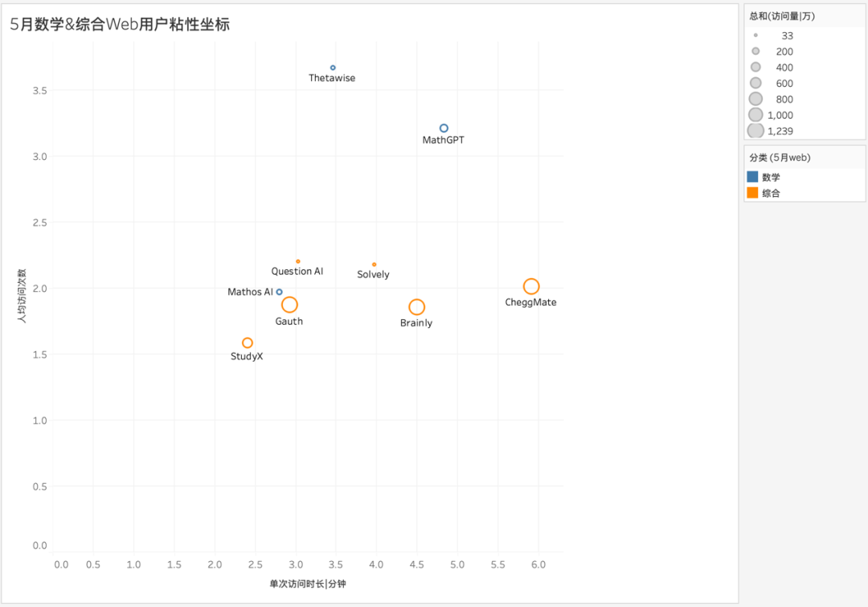868x607 pixels.
Task: Click the Thetawise data point circle
Action: (333, 68)
